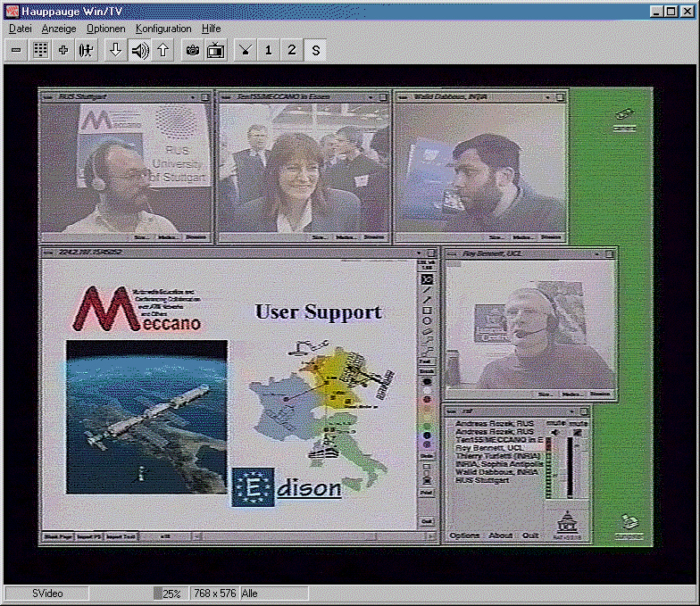Pick the dark blue swatch in whiteboard palette
The image size is (700, 606).
click(427, 436)
